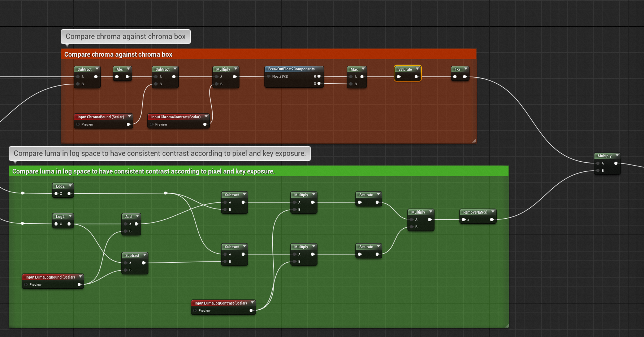Collapse the RemoveNaN(x) node with its arrow
The image size is (644, 337).
(x=493, y=211)
